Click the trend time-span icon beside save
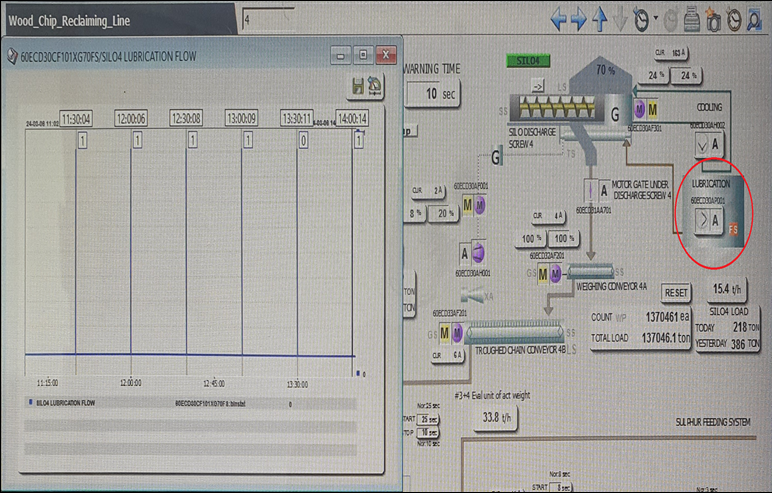 coord(374,87)
